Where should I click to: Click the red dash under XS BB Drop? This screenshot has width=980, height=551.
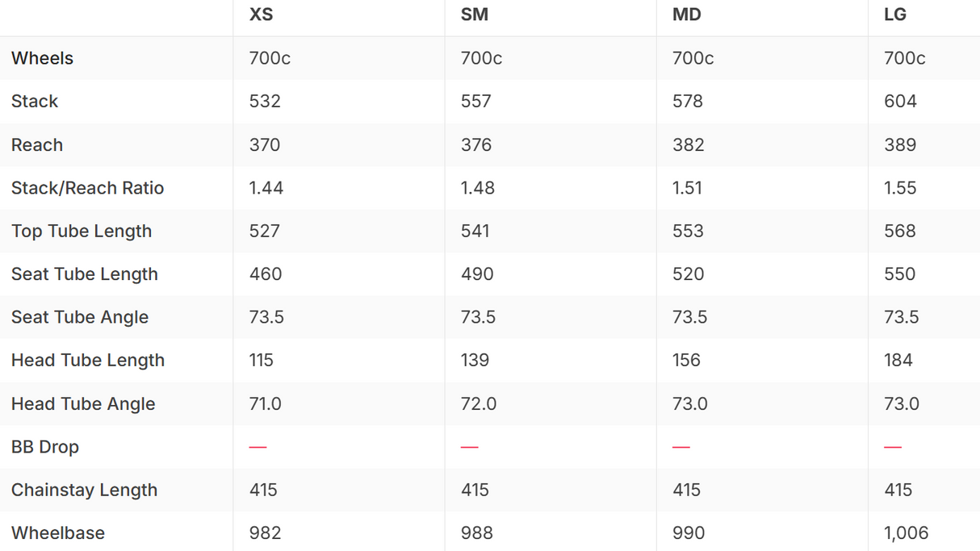258,447
